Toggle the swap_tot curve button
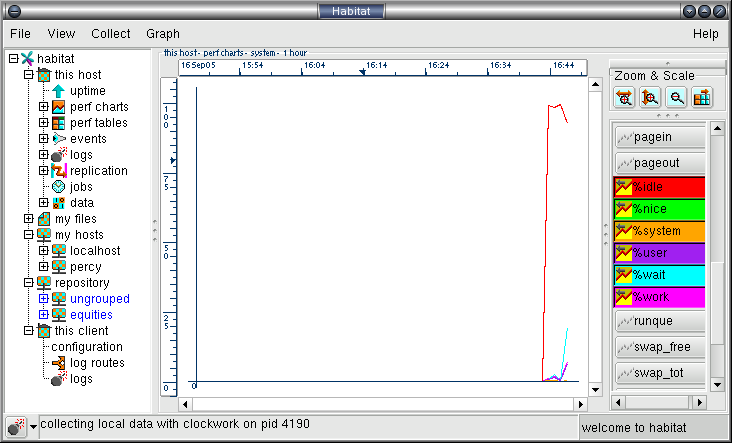Viewport: 732px width, 443px height. (660, 373)
